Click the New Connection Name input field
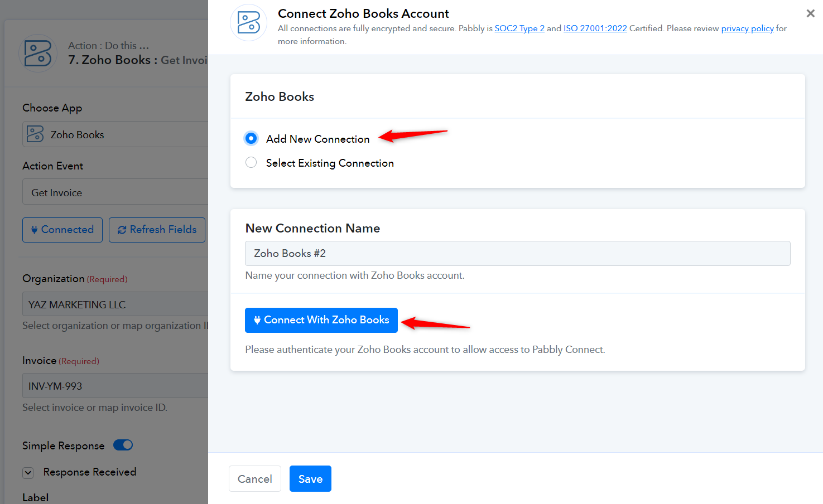 (518, 253)
